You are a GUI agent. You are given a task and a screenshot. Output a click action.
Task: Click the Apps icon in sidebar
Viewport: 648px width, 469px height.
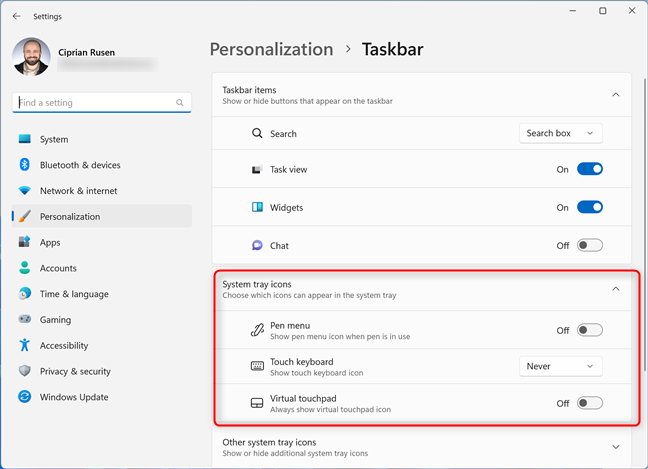coord(25,242)
